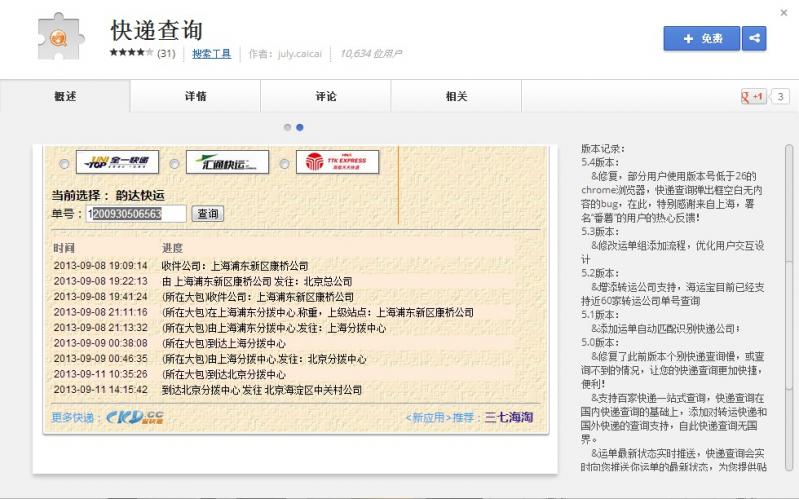Click the UNI-TOP 全一快递 logo

(x=118, y=162)
